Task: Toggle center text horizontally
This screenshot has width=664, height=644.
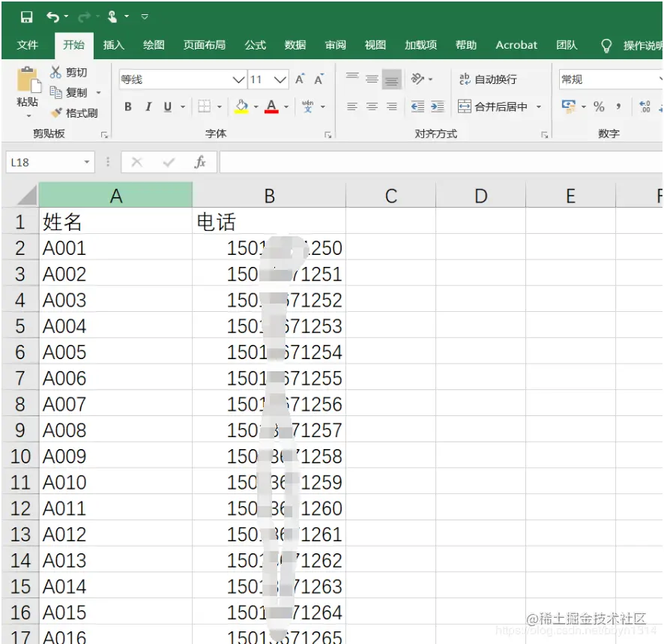Action: pos(372,106)
